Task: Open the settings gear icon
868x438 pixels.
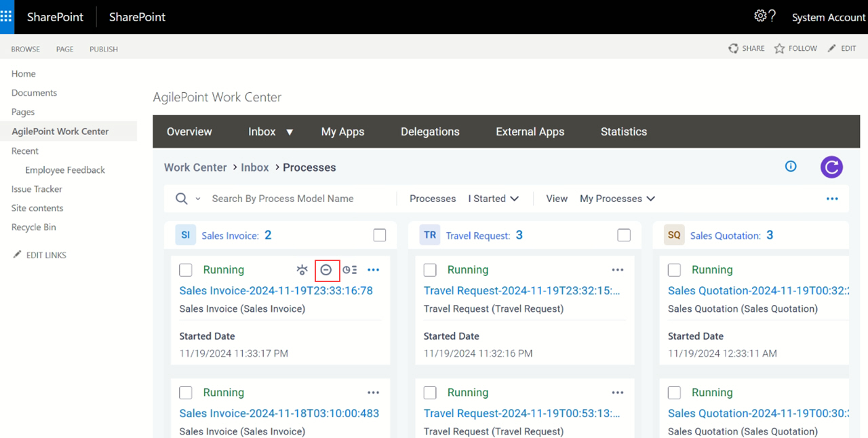Action: (x=760, y=16)
